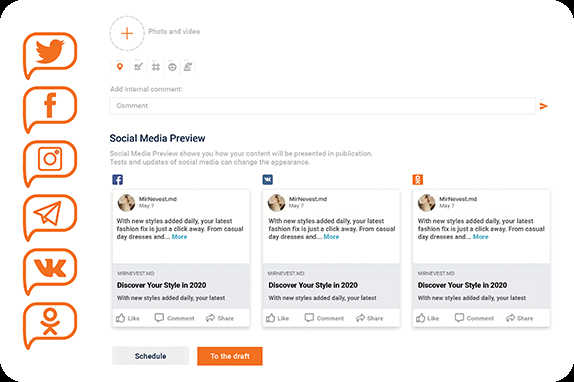574x382 pixels.
Task: Click the Instagram speech bubble icon
Action: tap(50, 163)
